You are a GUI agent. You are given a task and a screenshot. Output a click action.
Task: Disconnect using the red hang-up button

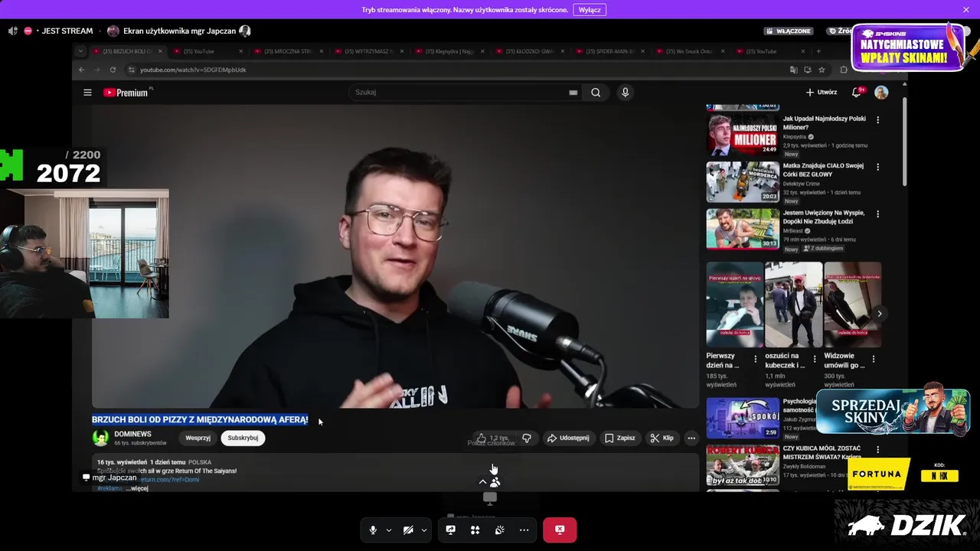click(x=560, y=530)
